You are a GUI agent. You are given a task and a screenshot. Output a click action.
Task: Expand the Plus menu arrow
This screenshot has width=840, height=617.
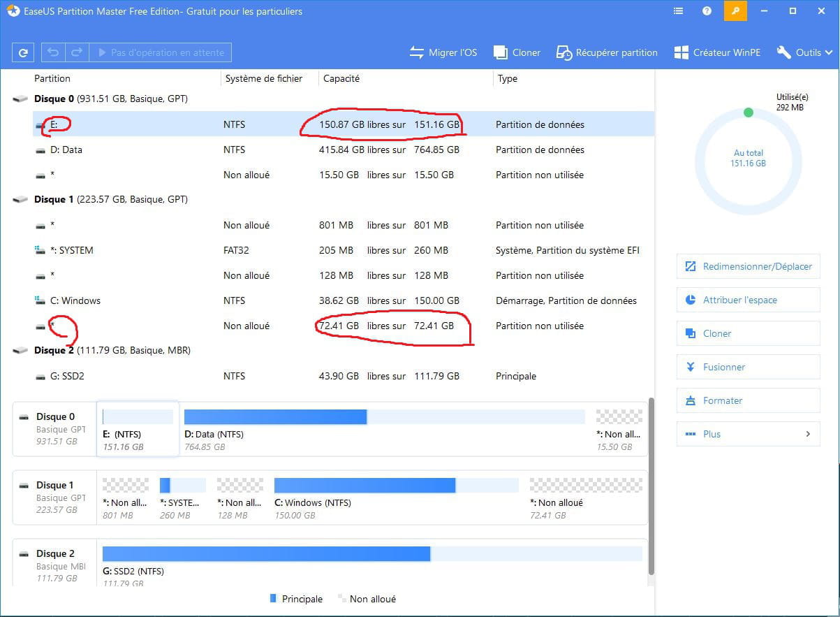808,434
